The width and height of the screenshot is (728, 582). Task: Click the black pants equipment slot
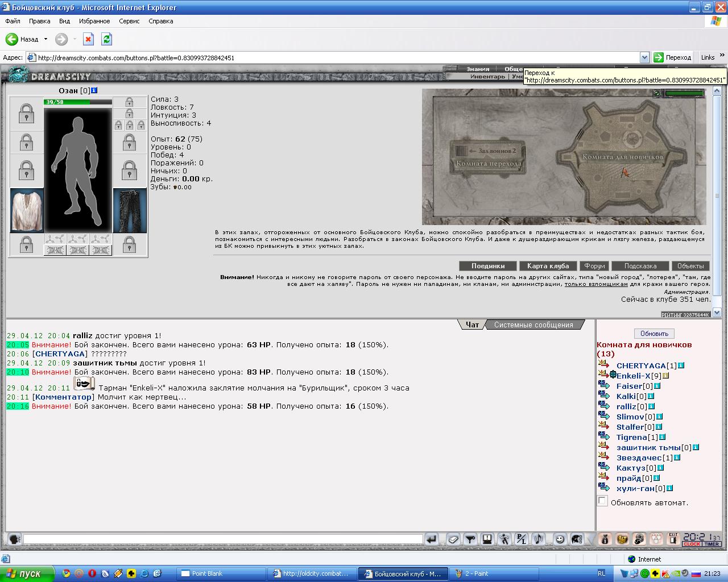[x=130, y=210]
